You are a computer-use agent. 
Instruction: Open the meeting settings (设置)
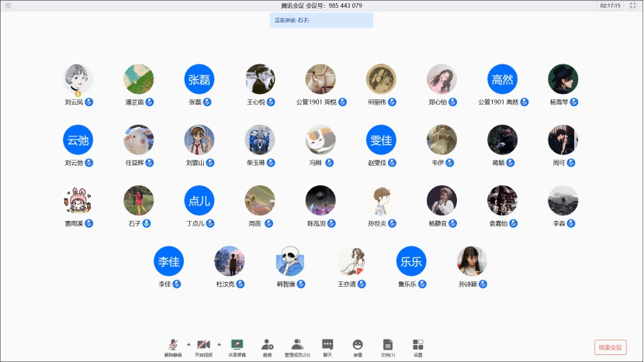417,344
